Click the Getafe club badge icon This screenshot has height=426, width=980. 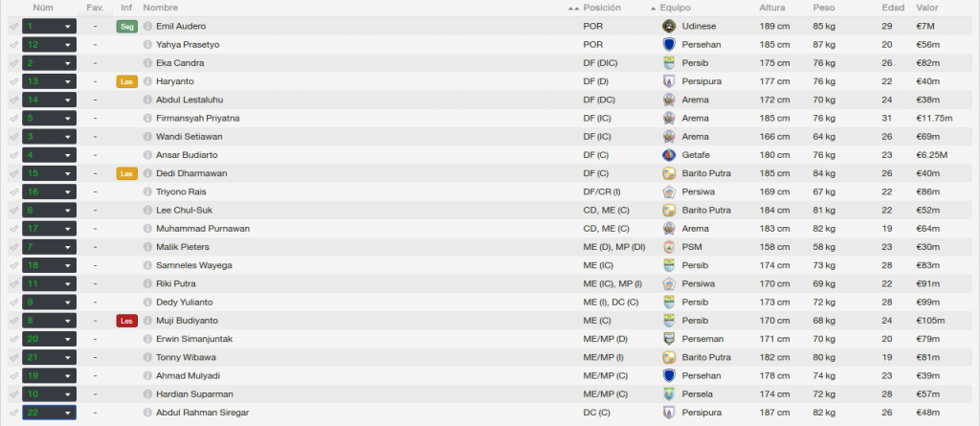669,154
